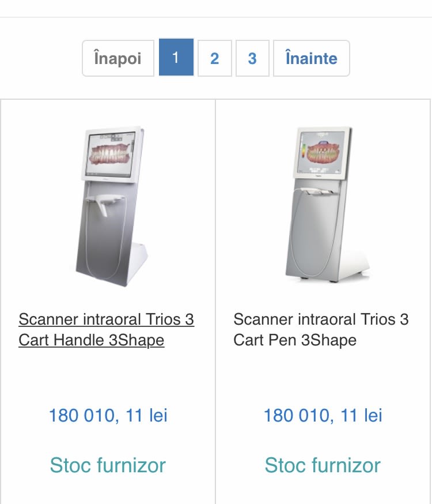The height and width of the screenshot is (504, 432).
Task: Click the Cart Handle price 180 010, 11 lei
Action: [x=108, y=415]
